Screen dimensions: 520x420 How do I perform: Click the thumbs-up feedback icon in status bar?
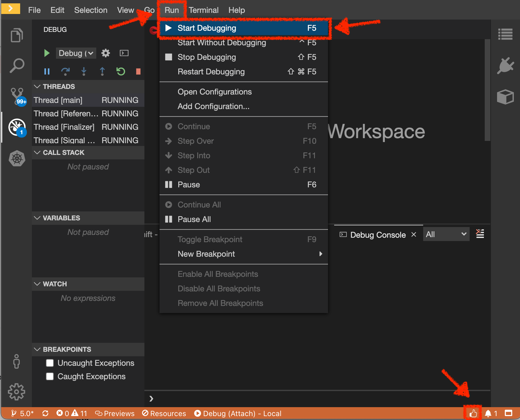click(x=473, y=413)
